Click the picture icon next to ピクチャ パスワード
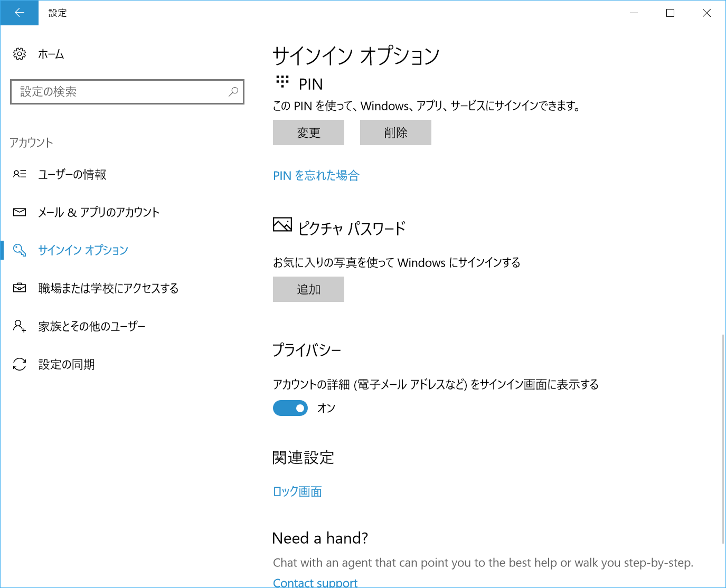726x588 pixels. [282, 225]
